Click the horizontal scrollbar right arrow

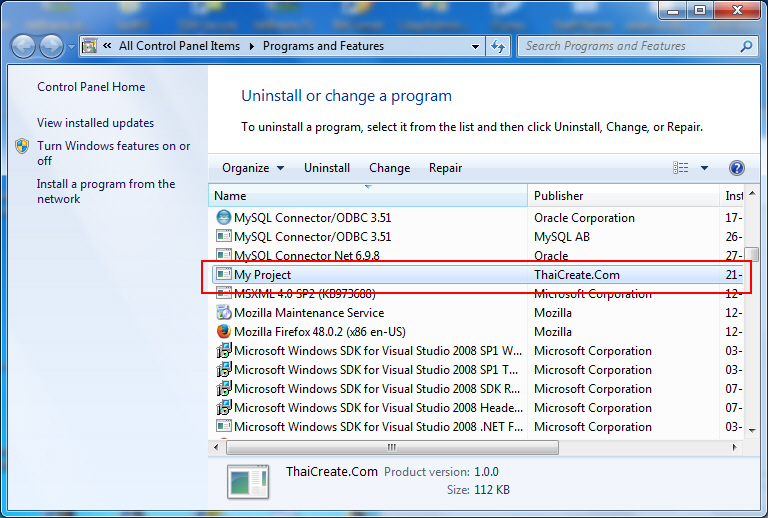pos(734,447)
